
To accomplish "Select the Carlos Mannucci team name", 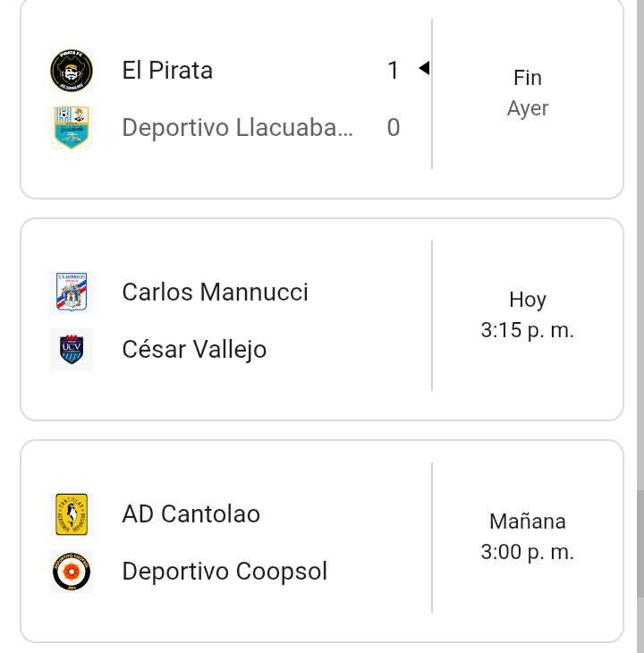I will click(x=215, y=293).
